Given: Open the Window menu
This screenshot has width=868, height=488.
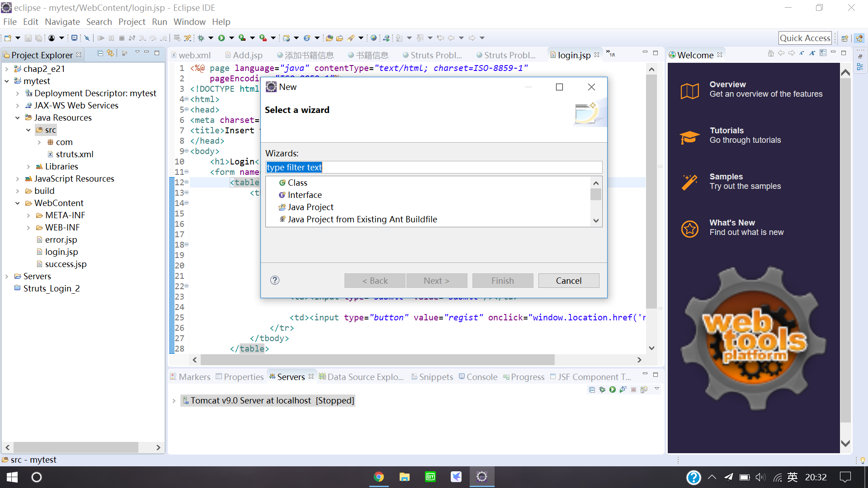Looking at the screenshot, I should point(189,22).
